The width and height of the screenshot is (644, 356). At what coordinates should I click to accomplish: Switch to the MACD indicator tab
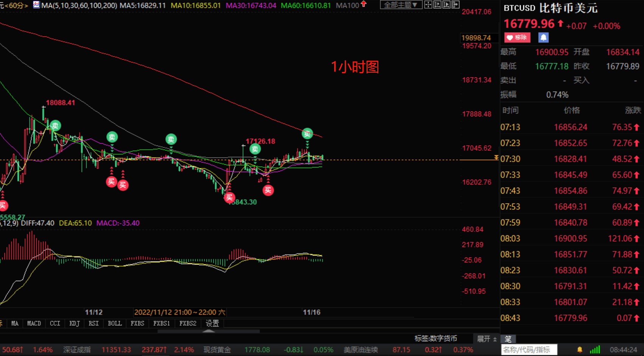(34, 323)
